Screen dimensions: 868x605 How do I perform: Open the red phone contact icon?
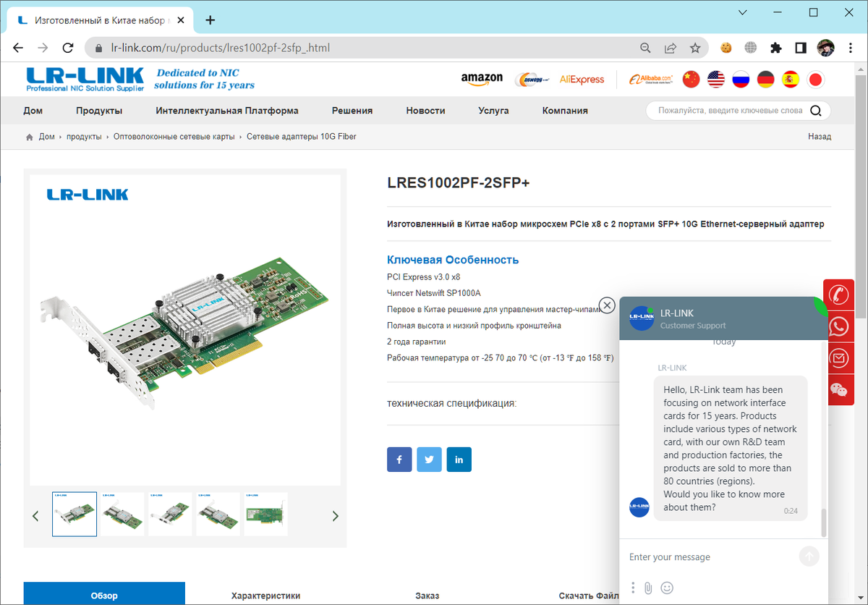pos(839,295)
